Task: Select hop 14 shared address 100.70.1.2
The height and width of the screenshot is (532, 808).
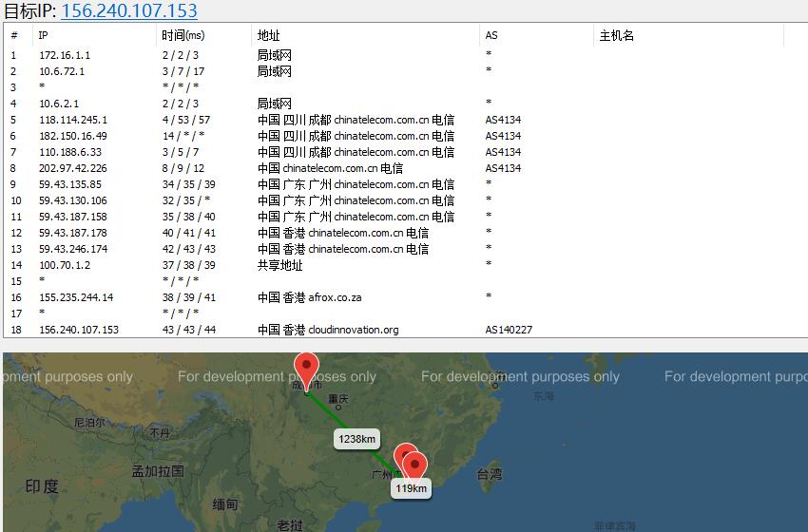Action: point(65,265)
